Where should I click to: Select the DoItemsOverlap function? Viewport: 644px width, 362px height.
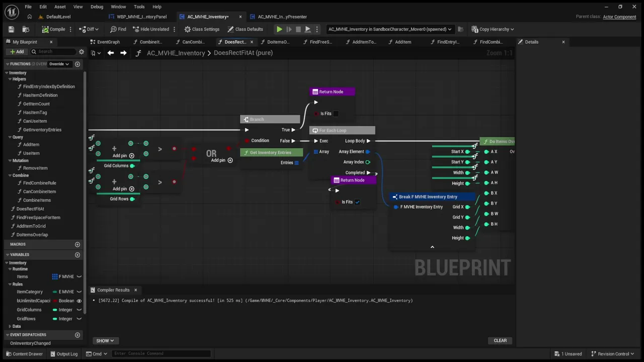coord(32,235)
